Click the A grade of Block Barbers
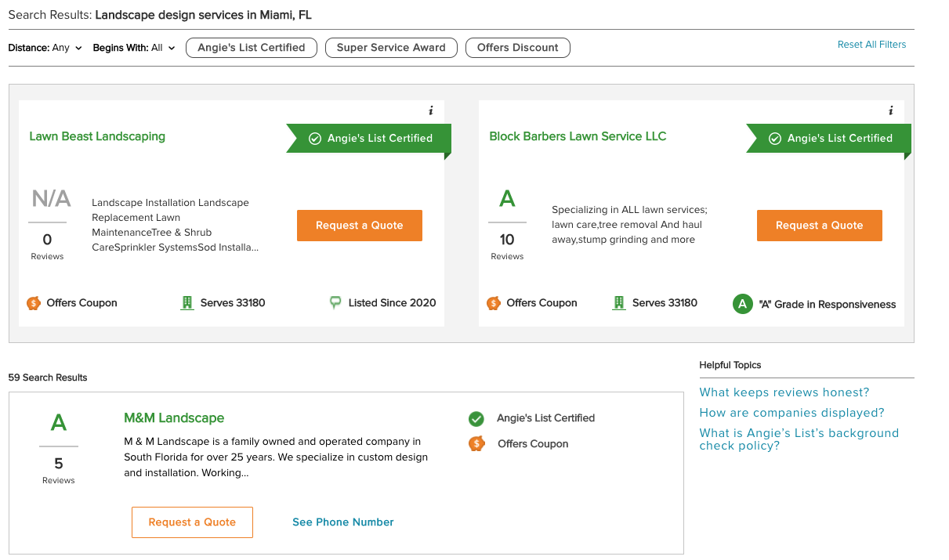Viewport: 949px width, 560px height. coord(507,199)
